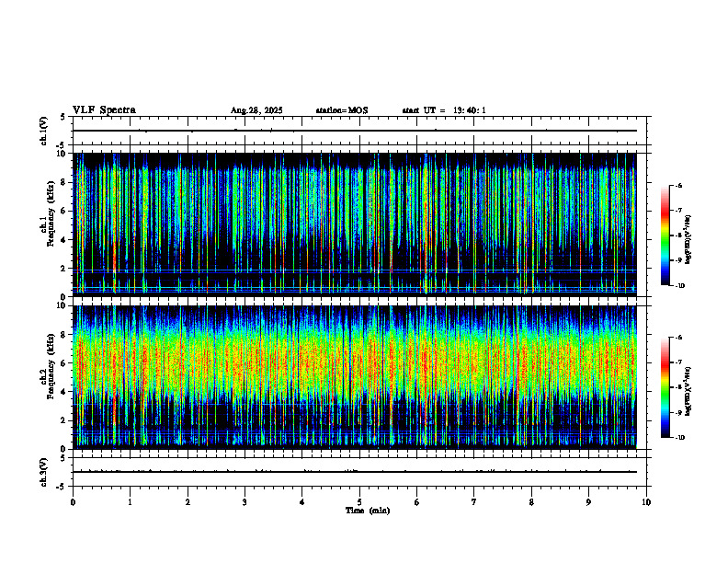Click the ch.2 color scale log(PSD) unit label
The height and width of the screenshot is (563, 728).
(x=688, y=391)
